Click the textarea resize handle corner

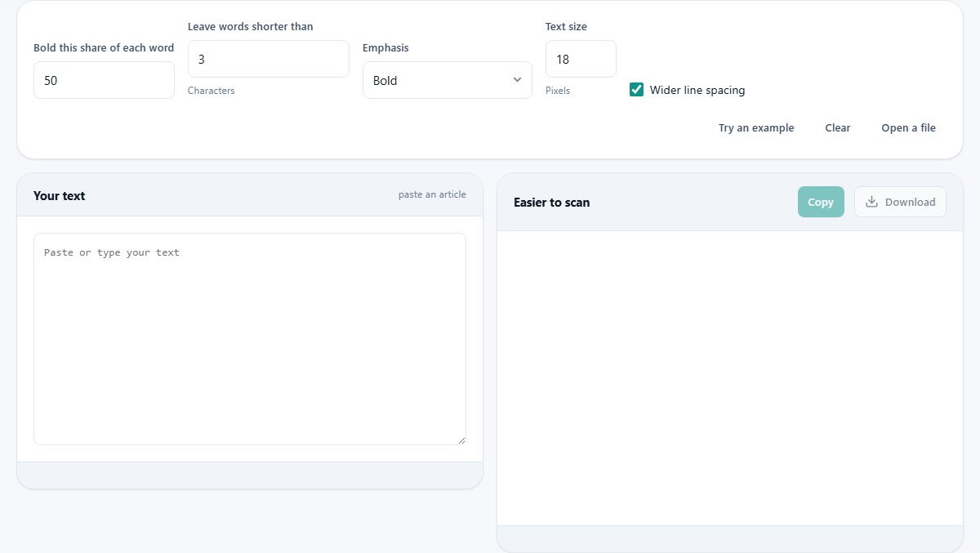pyautogui.click(x=461, y=440)
